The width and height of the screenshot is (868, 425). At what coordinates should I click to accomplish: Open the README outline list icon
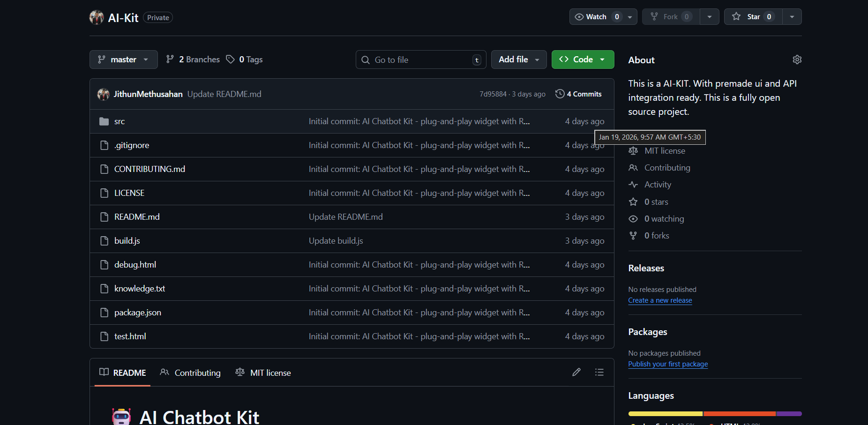pyautogui.click(x=599, y=372)
